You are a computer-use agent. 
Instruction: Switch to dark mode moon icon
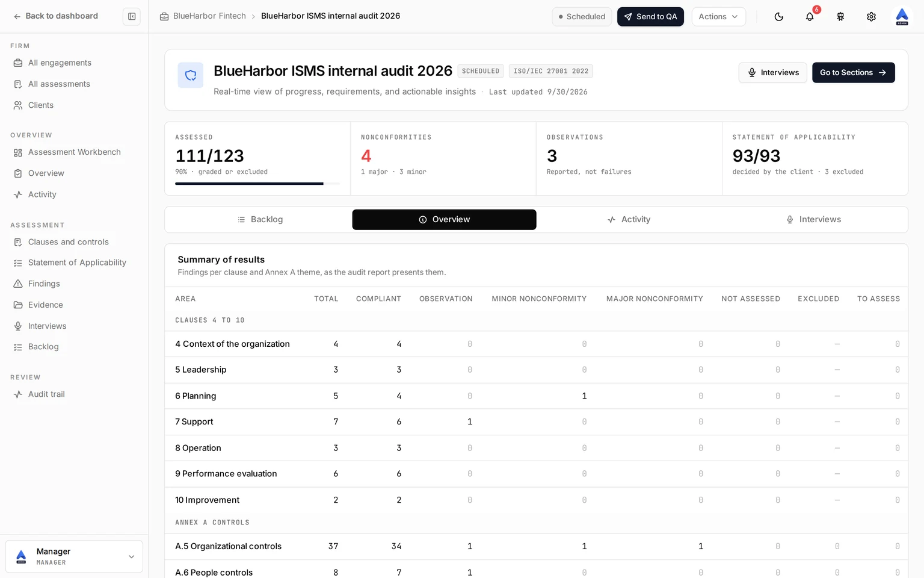tap(779, 16)
